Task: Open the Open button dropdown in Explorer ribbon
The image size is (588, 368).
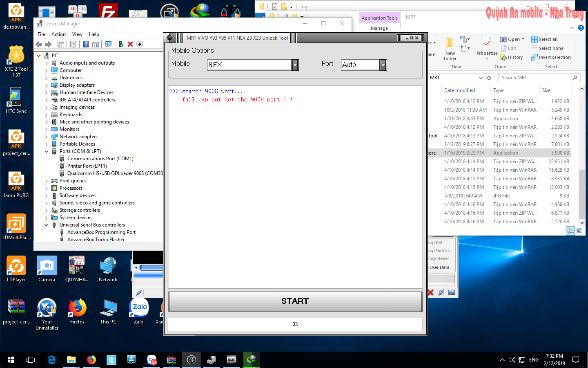Action: click(523, 39)
